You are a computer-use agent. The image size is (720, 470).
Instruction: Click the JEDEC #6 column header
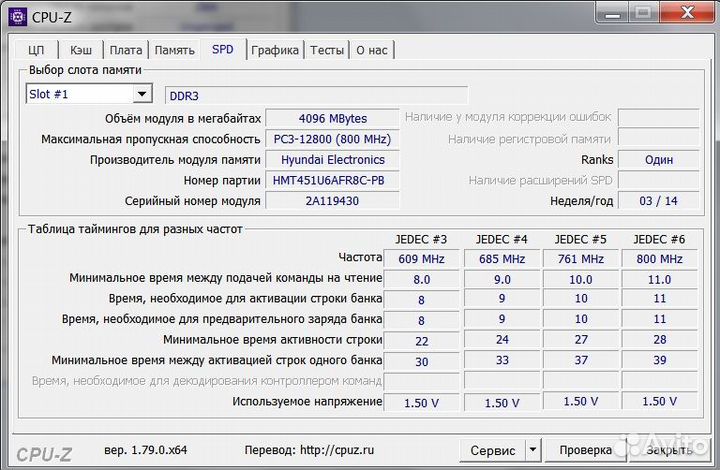pos(659,239)
